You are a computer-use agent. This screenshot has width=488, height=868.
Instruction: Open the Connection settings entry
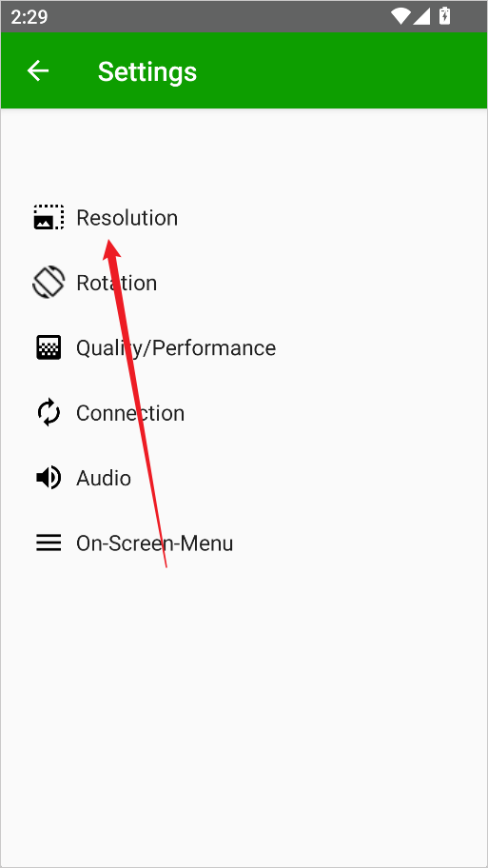244,413
